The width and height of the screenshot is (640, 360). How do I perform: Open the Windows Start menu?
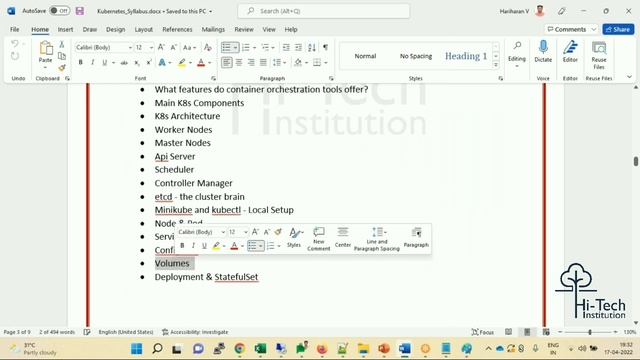tap(137, 349)
